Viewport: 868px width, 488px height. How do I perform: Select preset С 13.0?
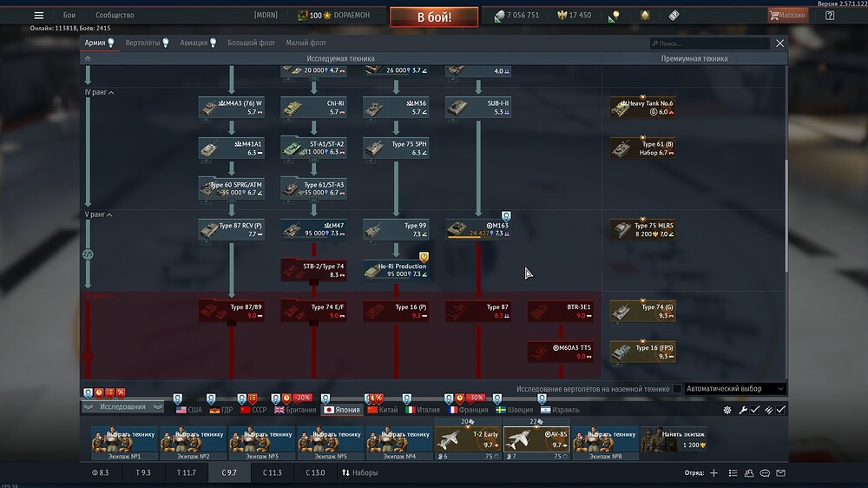click(315, 473)
